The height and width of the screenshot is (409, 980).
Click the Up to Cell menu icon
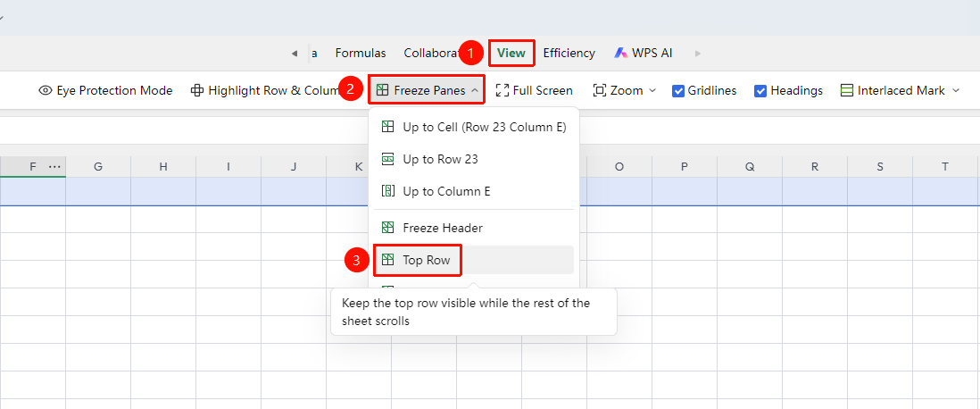pos(387,127)
